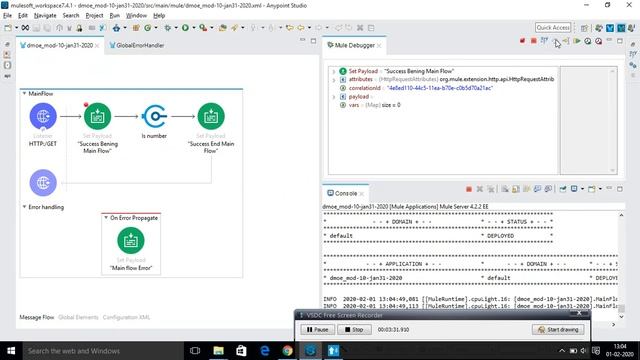Close the dmoe_mod-10-jan31-2020 editor tab

97,46
